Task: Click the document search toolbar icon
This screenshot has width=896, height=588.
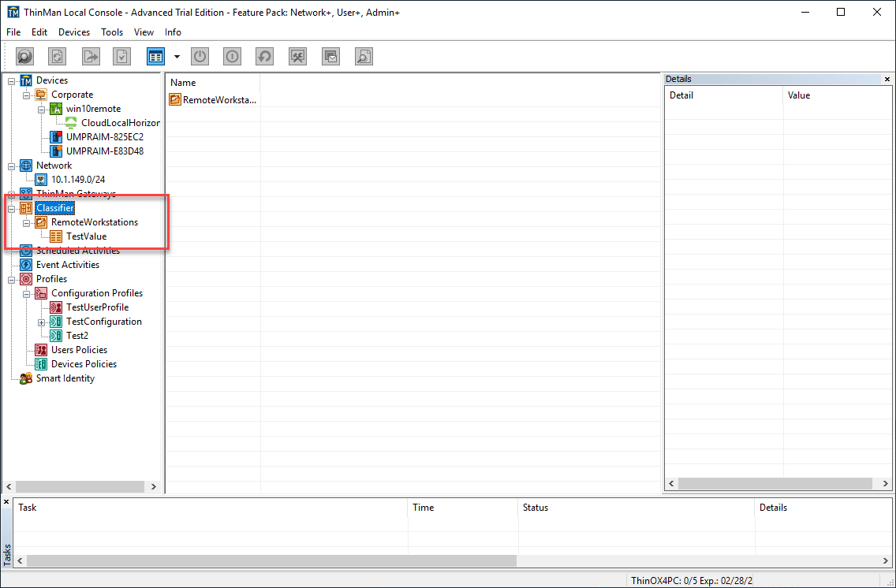Action: coord(364,57)
